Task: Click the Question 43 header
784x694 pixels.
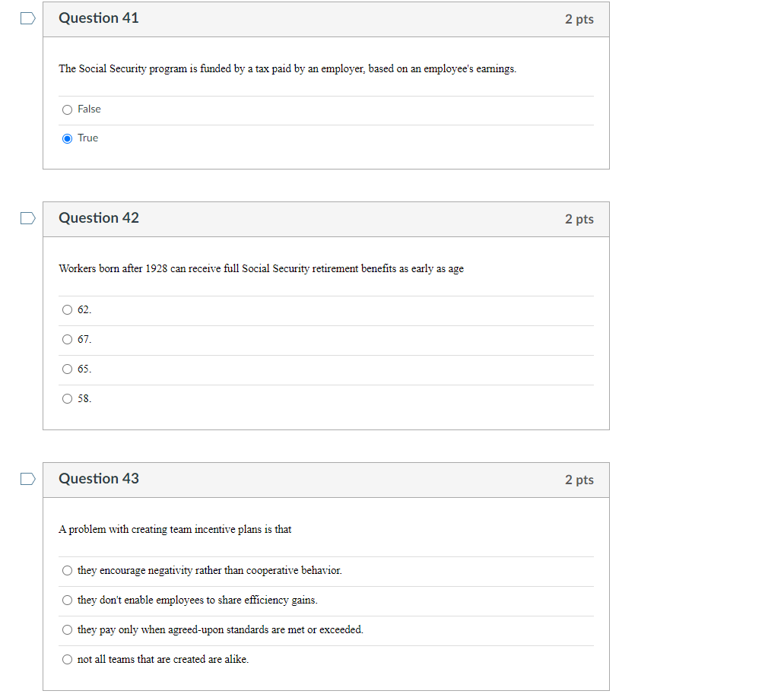Action: pos(98,478)
